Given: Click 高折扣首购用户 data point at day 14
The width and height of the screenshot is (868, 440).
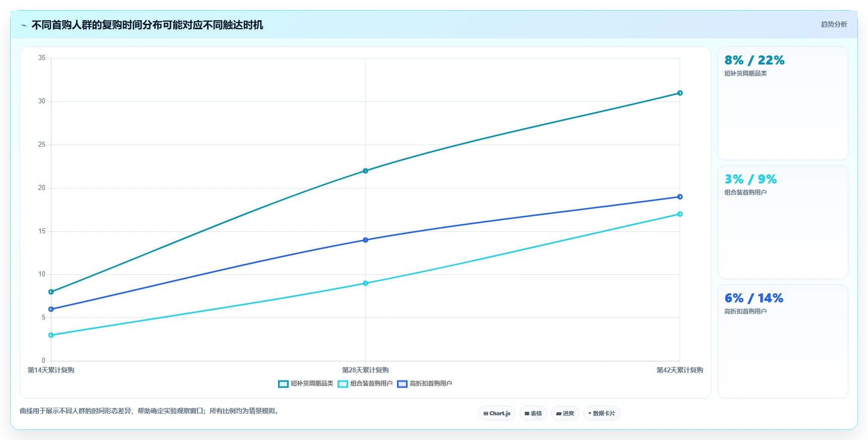Looking at the screenshot, I should pyautogui.click(x=51, y=309).
